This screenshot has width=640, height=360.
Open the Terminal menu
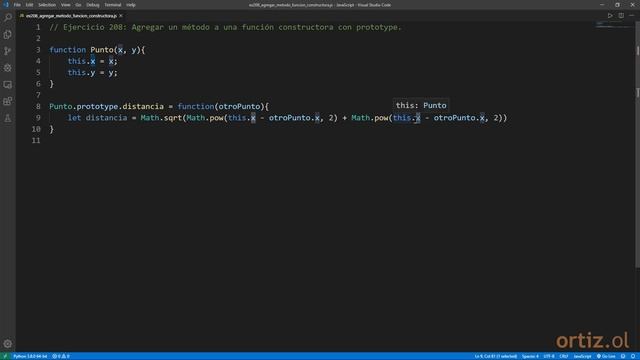[x=113, y=5]
